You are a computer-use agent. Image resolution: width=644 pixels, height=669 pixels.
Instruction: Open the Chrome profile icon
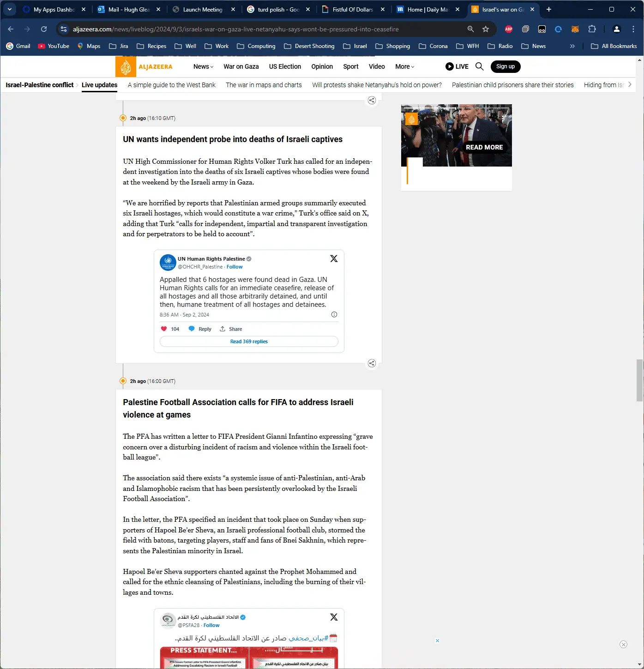(616, 29)
